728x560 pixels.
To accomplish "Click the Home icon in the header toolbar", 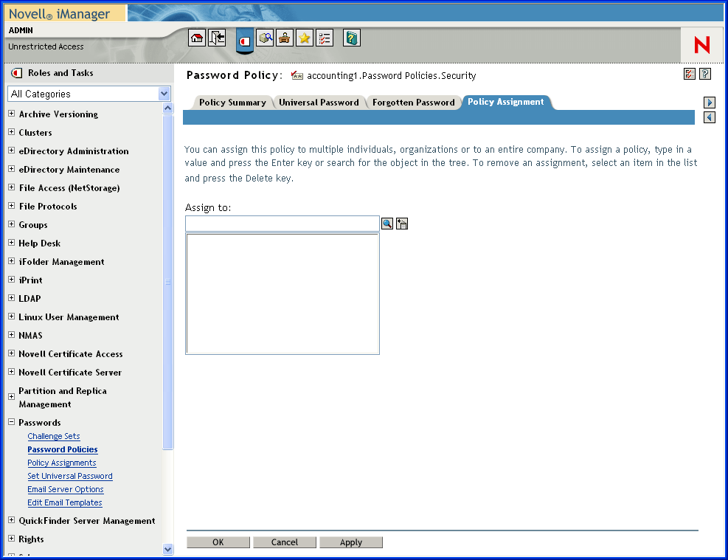I will (x=196, y=37).
